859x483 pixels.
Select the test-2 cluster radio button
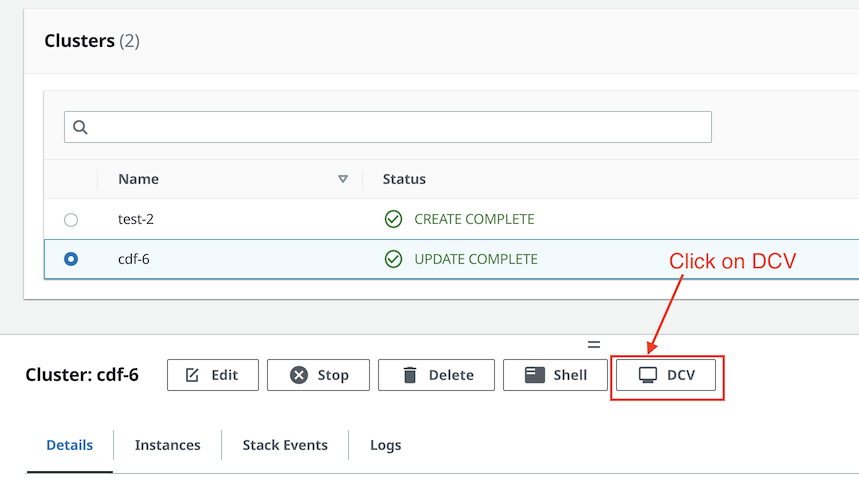(71, 220)
